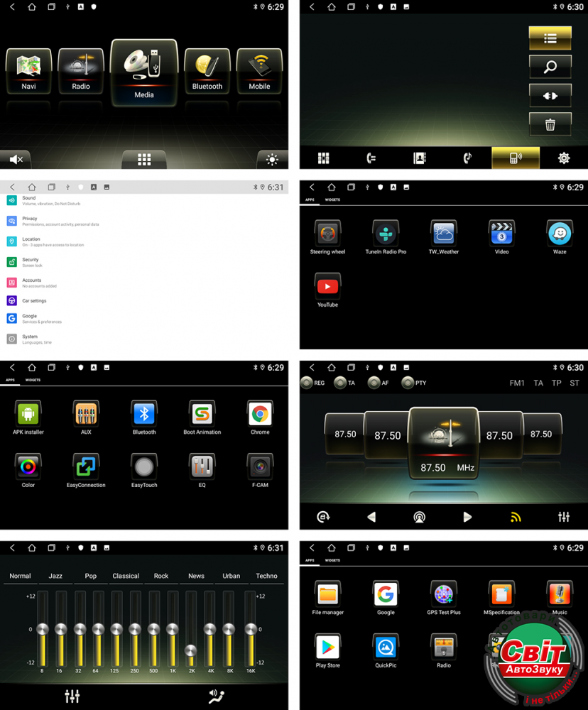Open the APK installer app
Viewport: 588px width, 710px height.
(x=28, y=415)
